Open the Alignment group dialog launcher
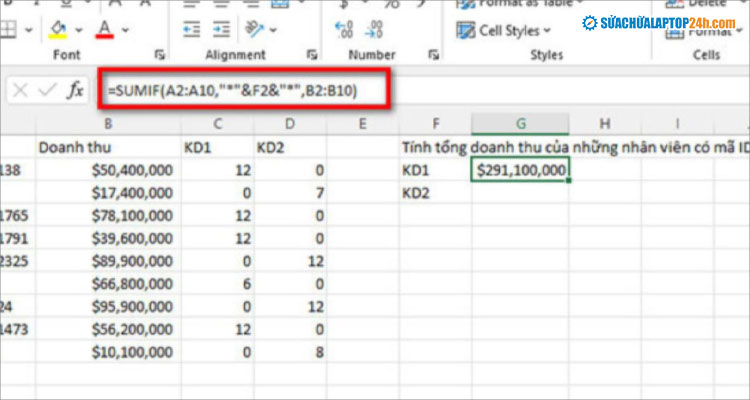This screenshot has height=400, width=750. [312, 55]
